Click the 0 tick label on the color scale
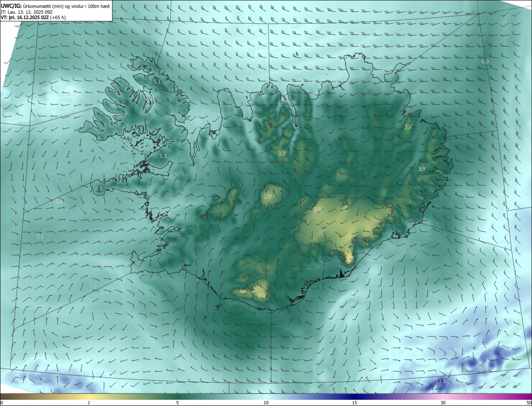 point(2,403)
